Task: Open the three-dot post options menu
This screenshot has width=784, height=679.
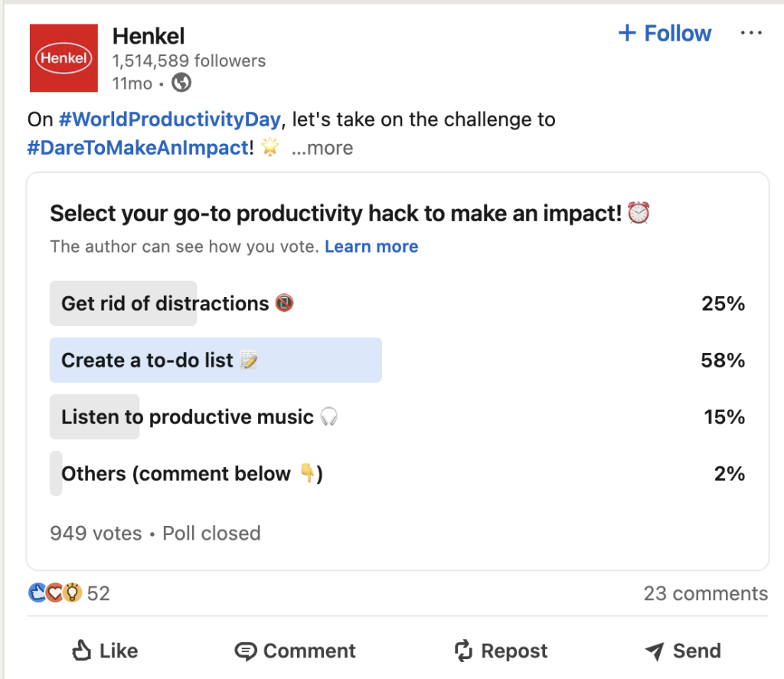Action: pos(751,34)
